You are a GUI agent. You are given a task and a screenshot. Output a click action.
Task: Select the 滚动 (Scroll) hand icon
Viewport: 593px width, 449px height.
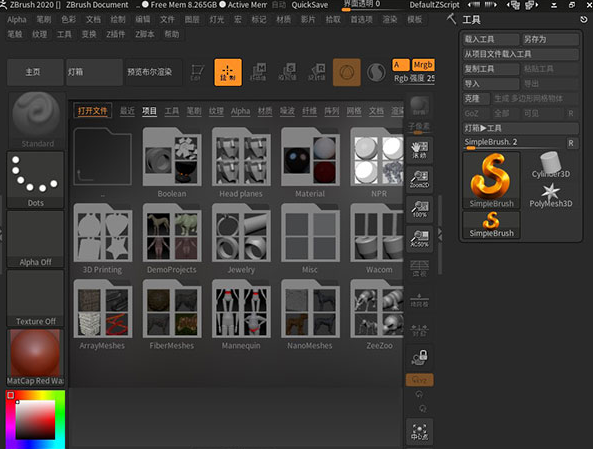[419, 150]
